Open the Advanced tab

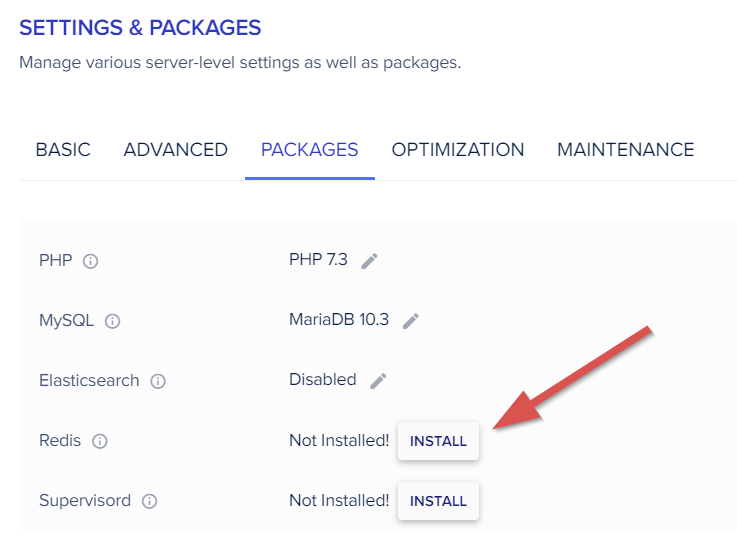pyautogui.click(x=175, y=150)
